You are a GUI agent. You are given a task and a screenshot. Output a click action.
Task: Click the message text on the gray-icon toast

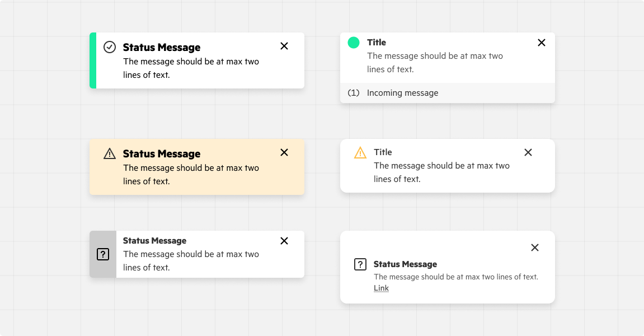[191, 260]
